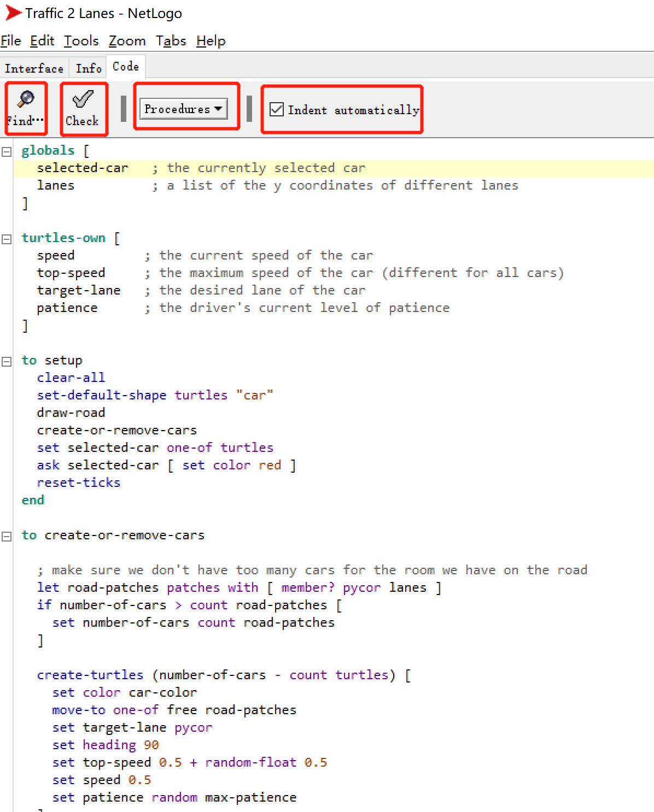Click 'red' in the ask selected-car line
654x812 pixels.
coord(270,465)
